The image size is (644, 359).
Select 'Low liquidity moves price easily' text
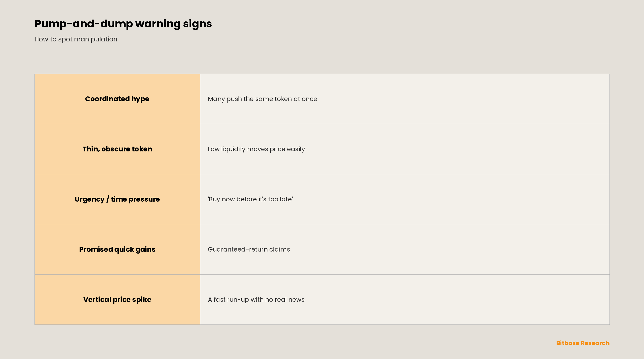(256, 149)
